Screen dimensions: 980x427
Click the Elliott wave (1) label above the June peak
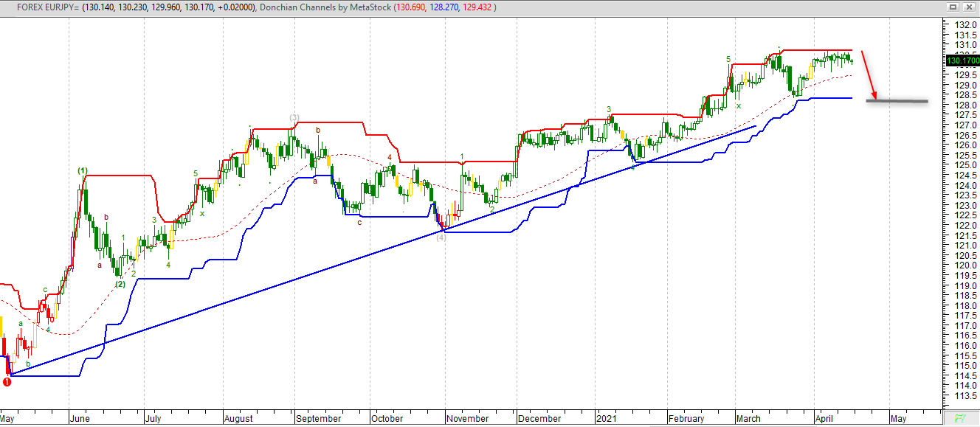click(83, 170)
